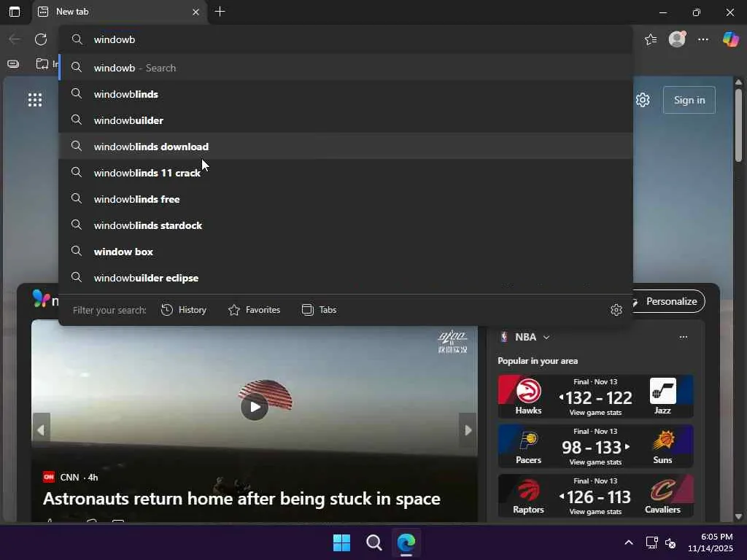Launch the Copilot sidebar icon
The width and height of the screenshot is (747, 560).
click(730, 39)
